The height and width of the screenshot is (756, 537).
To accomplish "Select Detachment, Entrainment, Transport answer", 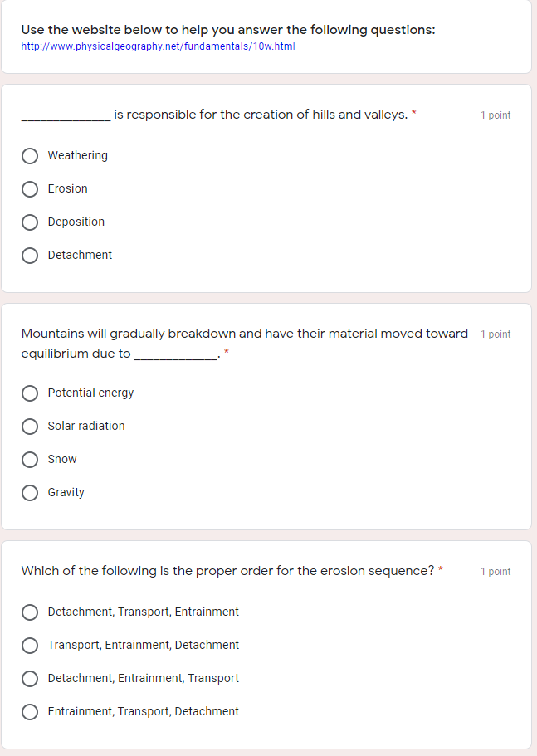I will [30, 679].
